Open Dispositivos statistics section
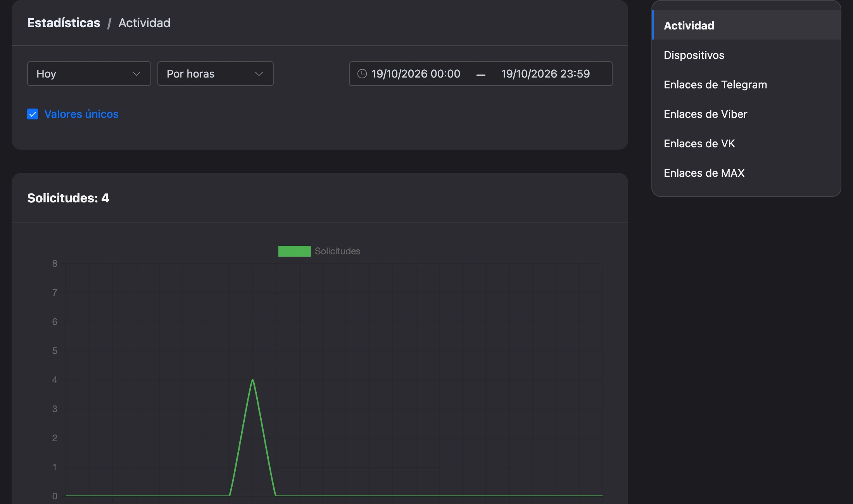This screenshot has height=504, width=853. pos(746,55)
